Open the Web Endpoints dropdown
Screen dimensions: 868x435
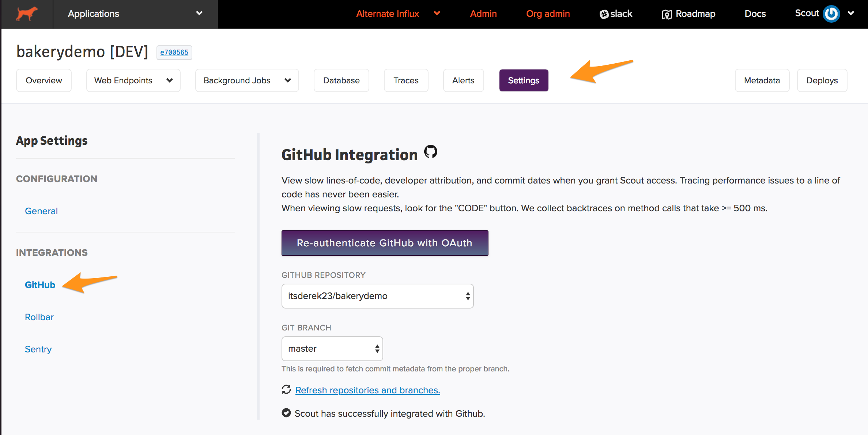pos(133,80)
